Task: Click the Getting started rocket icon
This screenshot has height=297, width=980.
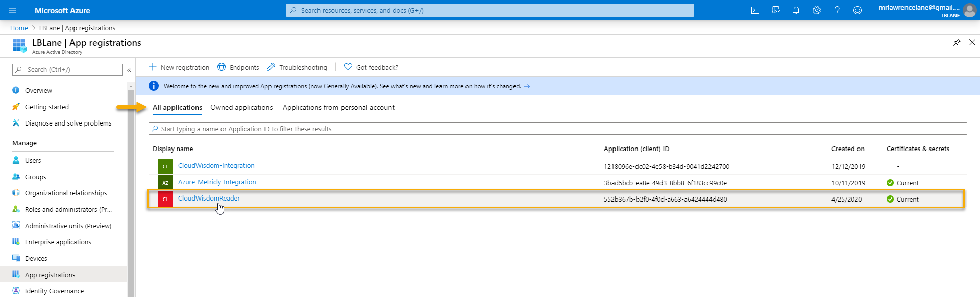Action: [16, 107]
